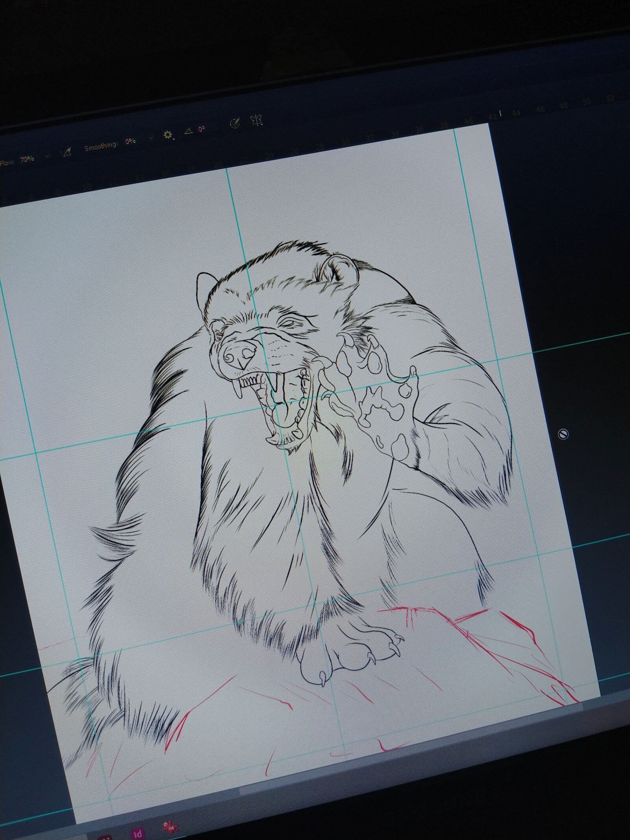Open the red splat taskbar app

point(170,827)
